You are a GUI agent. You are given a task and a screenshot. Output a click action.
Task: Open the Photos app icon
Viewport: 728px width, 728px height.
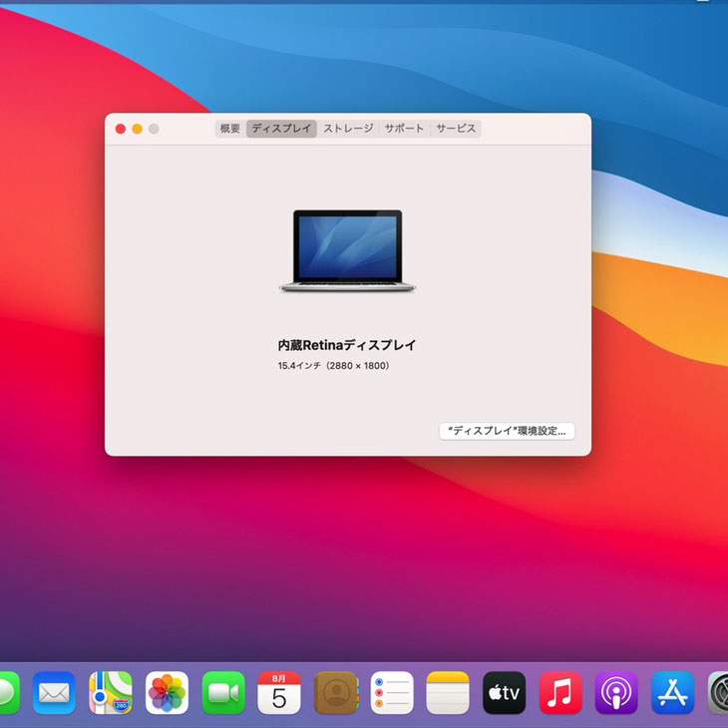pos(167,692)
